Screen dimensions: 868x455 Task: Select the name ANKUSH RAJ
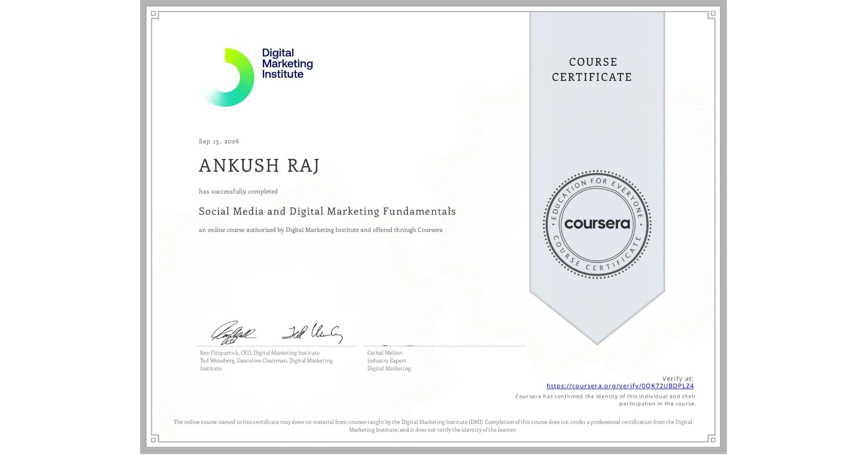[x=259, y=166]
